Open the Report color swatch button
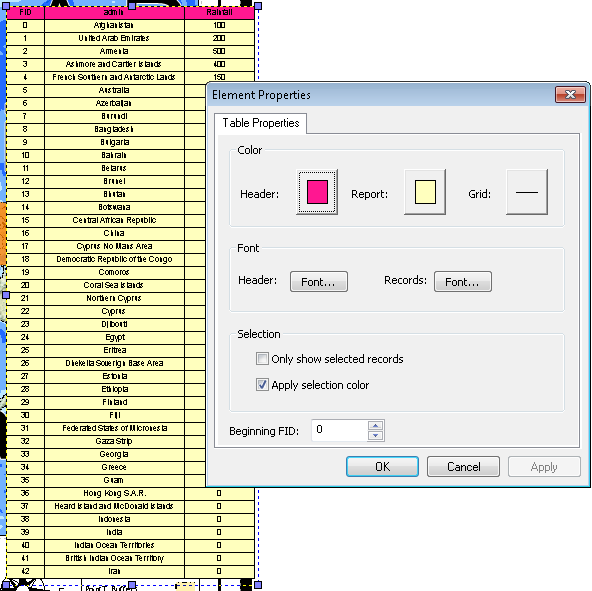This screenshot has height=591, width=592. point(425,192)
